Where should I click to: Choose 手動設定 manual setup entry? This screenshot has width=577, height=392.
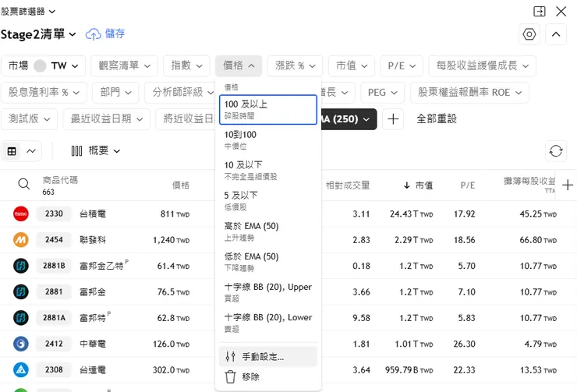click(x=268, y=357)
